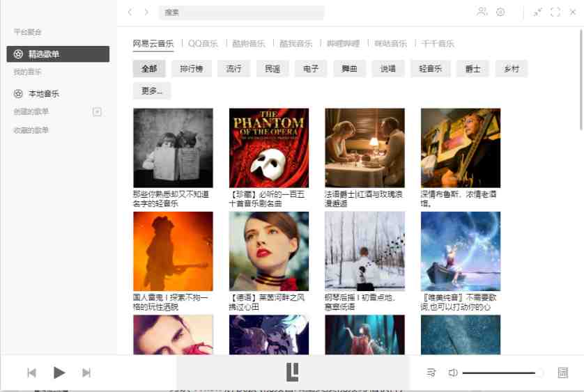
Task: Open the black-and-white children reading playlist cover
Action: pyautogui.click(x=174, y=148)
